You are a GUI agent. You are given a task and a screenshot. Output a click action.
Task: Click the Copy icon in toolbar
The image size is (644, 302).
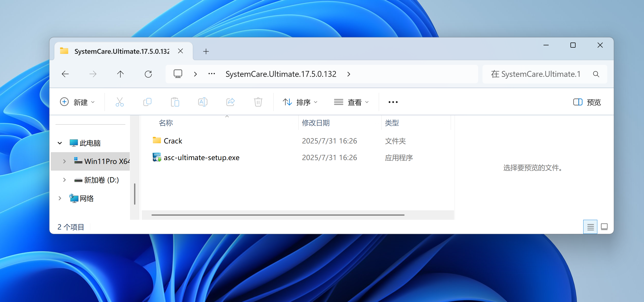point(147,102)
